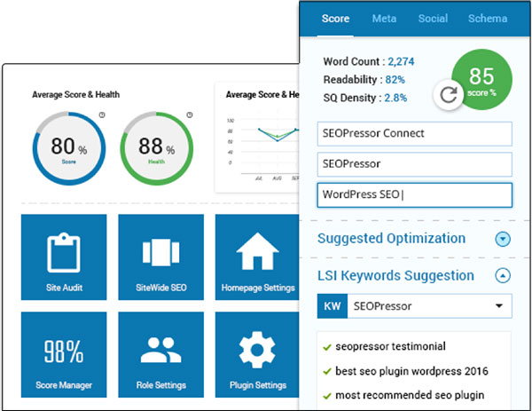The width and height of the screenshot is (532, 411).
Task: Open the 98% Score Manager tile
Action: tap(64, 354)
